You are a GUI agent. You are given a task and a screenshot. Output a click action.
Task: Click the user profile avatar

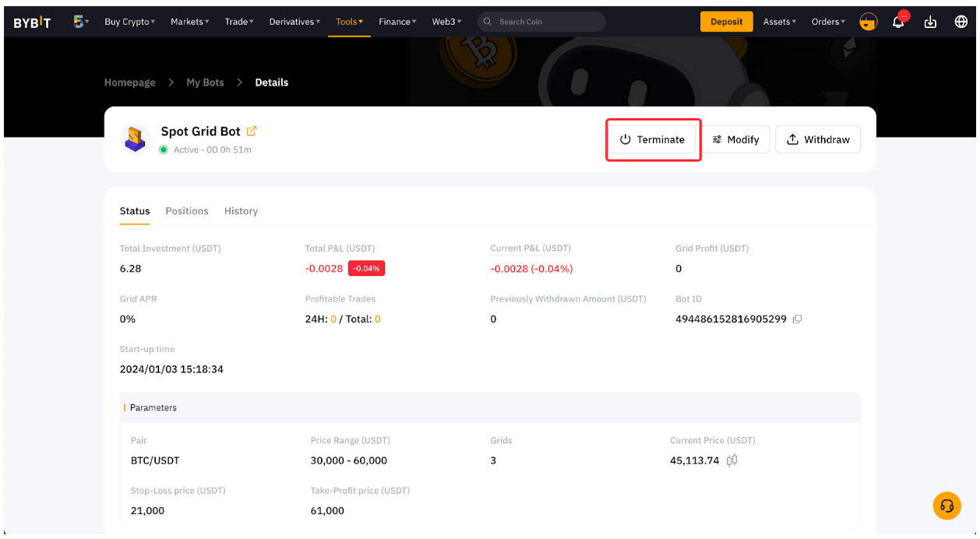[x=868, y=22]
